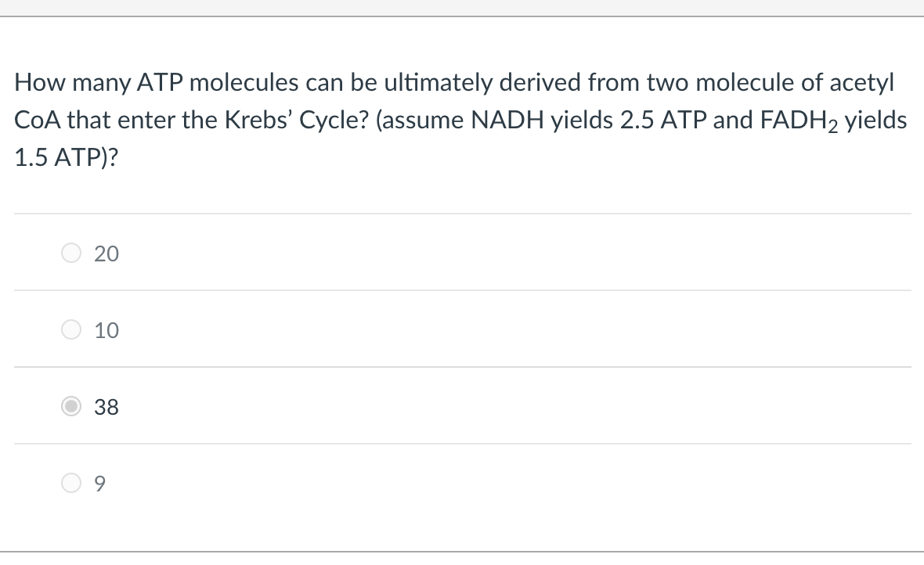Click the label text reading 10
This screenshot has height=565, width=924.
[x=107, y=329]
